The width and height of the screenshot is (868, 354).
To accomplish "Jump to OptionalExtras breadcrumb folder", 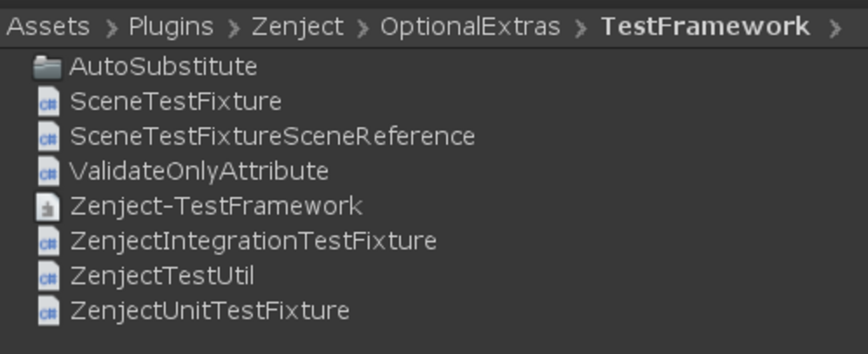I will pyautogui.click(x=470, y=27).
